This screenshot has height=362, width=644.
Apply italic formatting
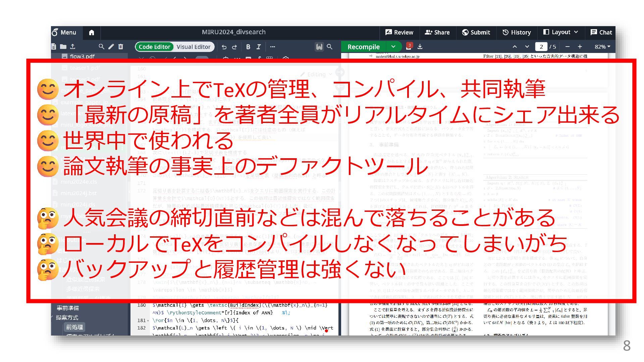[x=259, y=47]
